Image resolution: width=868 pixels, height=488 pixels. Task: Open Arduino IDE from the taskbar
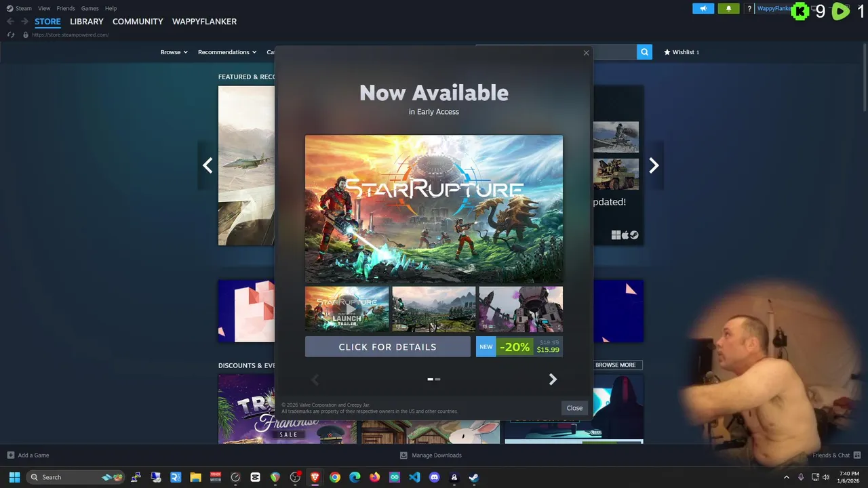click(x=395, y=477)
